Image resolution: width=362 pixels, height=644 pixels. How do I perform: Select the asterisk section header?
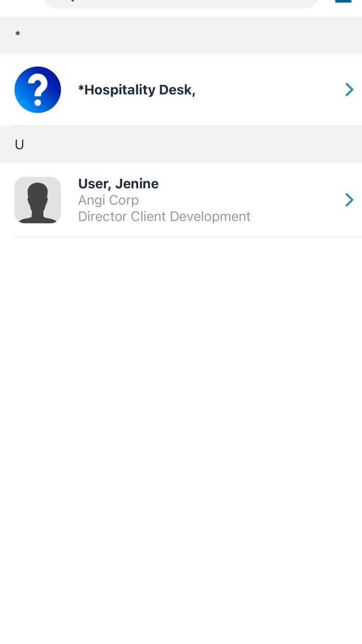pyautogui.click(x=18, y=35)
